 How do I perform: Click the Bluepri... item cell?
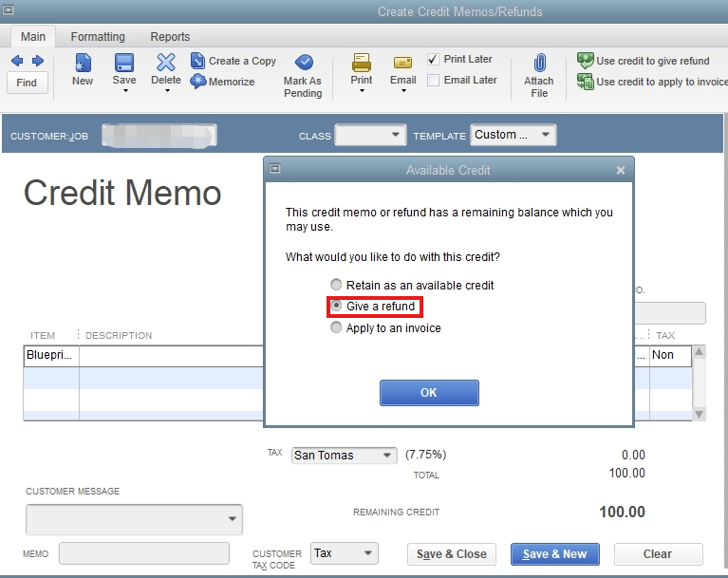(51, 356)
